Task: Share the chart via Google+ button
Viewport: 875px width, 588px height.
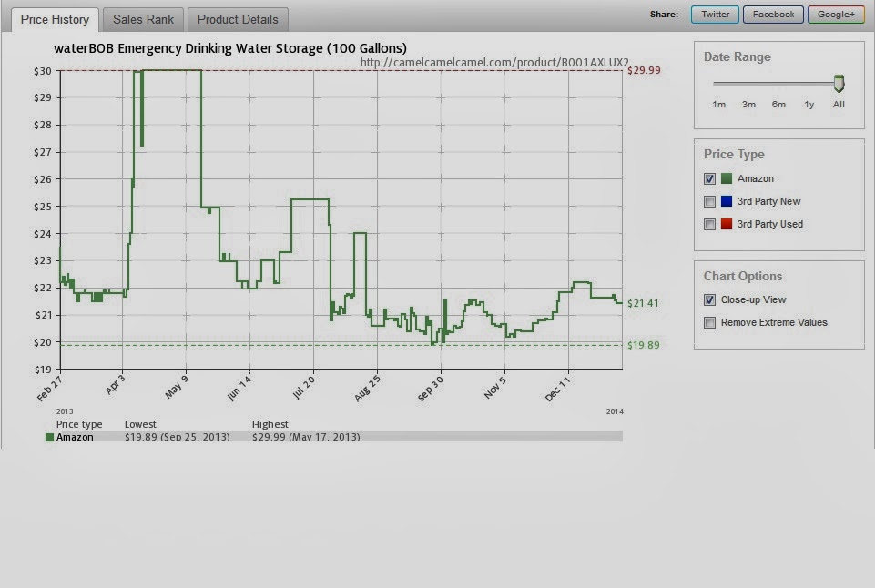Action: click(836, 15)
